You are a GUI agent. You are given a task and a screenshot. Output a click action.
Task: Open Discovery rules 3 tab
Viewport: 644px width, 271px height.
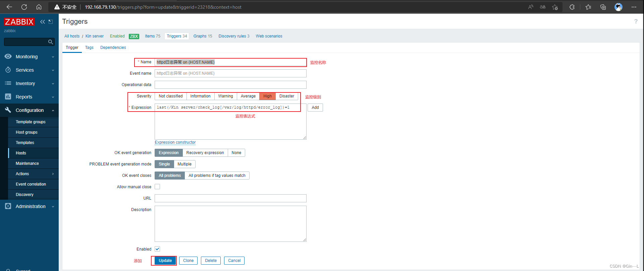(234, 36)
